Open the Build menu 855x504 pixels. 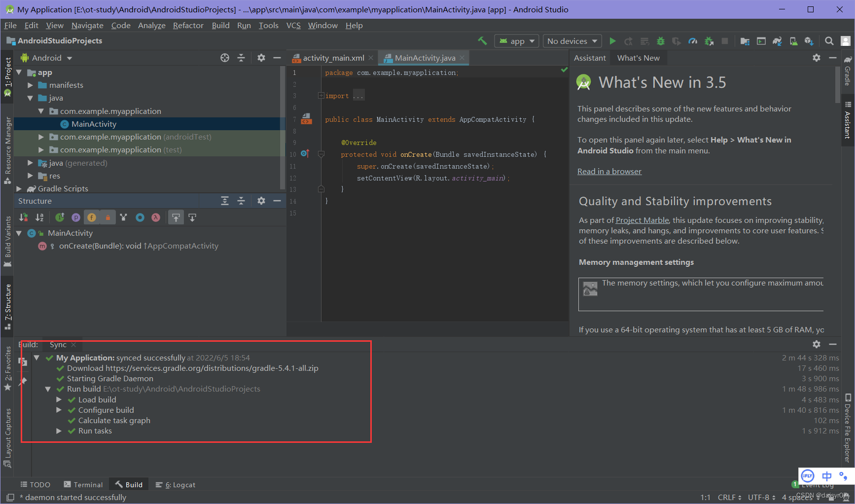point(220,25)
